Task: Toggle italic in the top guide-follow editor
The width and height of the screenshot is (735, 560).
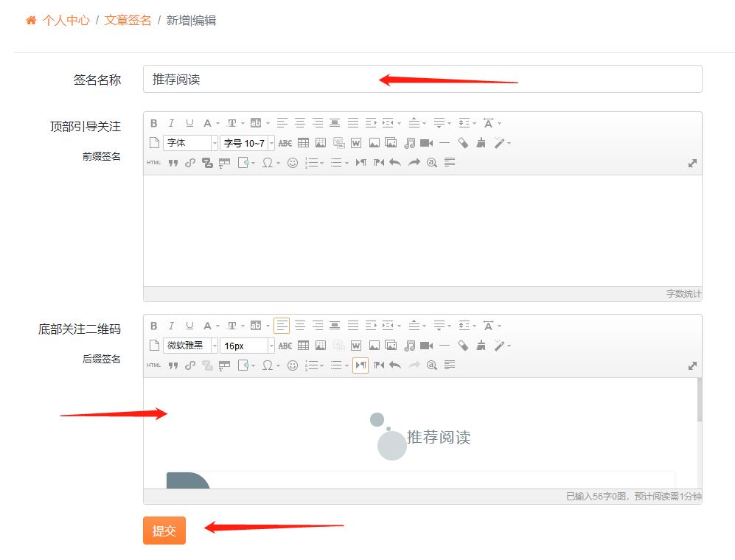Action: click(x=172, y=123)
